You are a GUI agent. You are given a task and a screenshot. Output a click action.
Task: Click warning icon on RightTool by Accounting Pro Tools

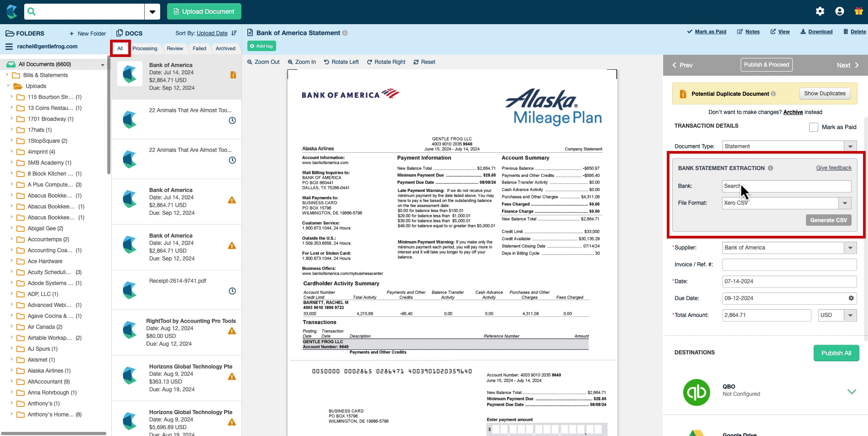pyautogui.click(x=232, y=331)
